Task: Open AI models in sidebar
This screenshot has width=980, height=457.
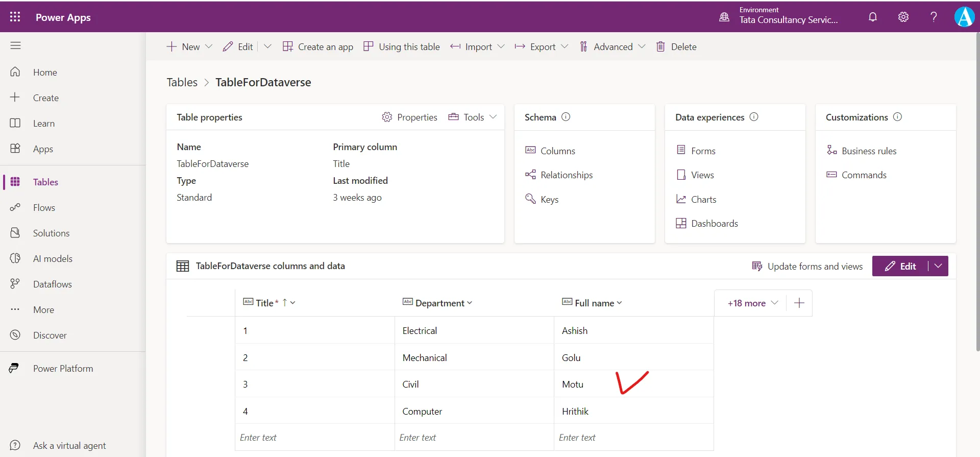Action: pyautogui.click(x=73, y=258)
